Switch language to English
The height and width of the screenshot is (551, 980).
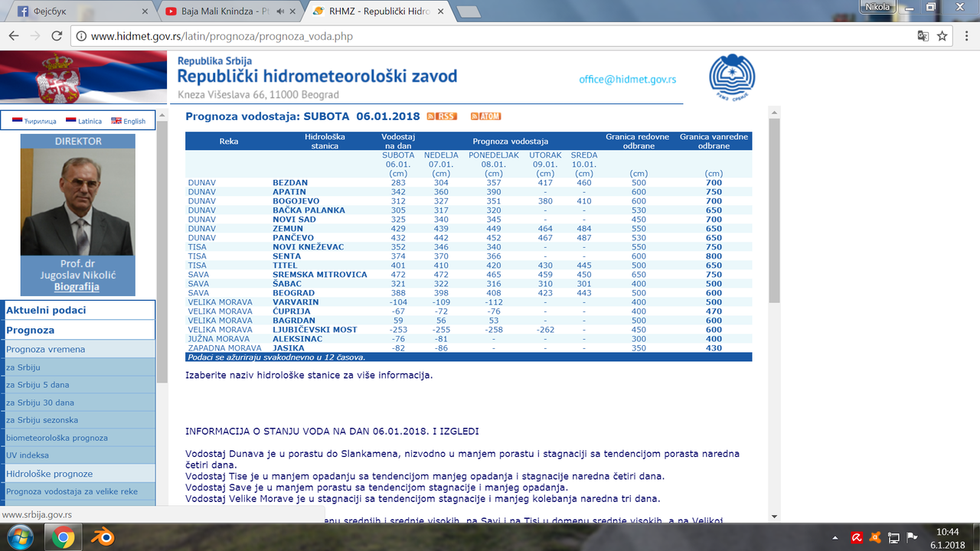click(129, 121)
